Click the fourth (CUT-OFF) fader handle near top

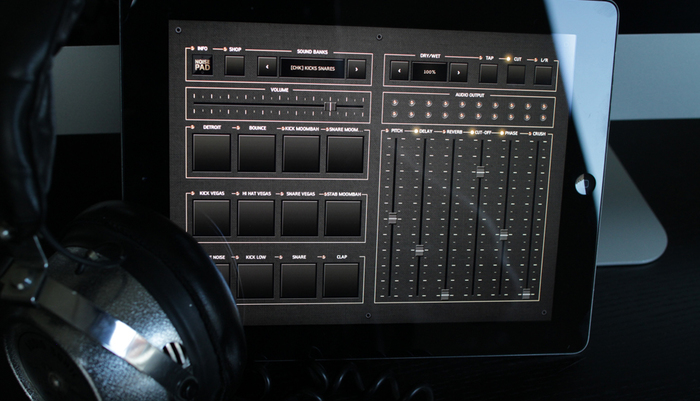click(x=480, y=171)
